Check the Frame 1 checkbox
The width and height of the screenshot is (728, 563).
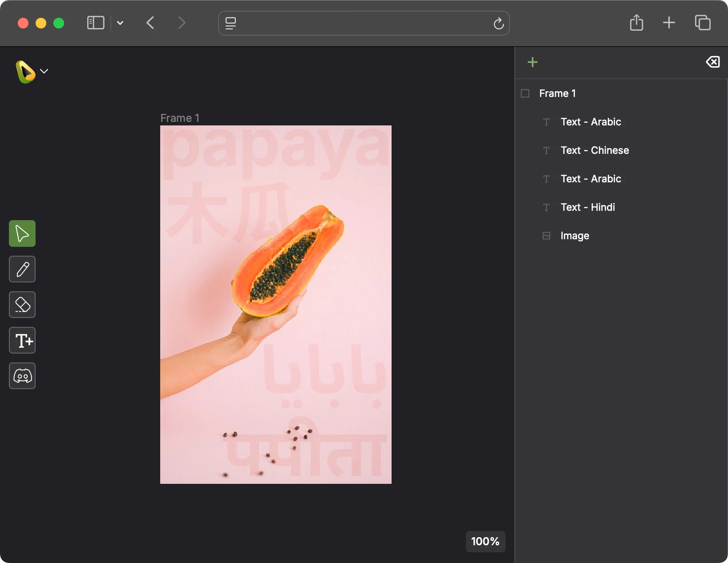525,93
